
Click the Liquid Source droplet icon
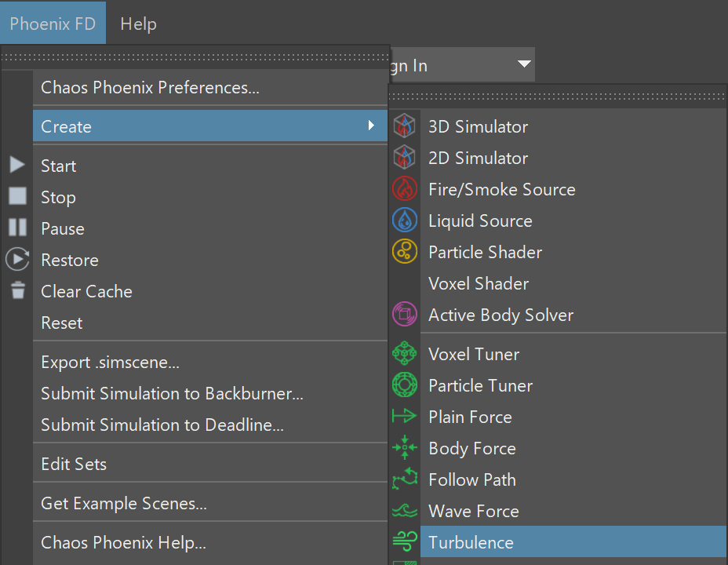pos(404,220)
